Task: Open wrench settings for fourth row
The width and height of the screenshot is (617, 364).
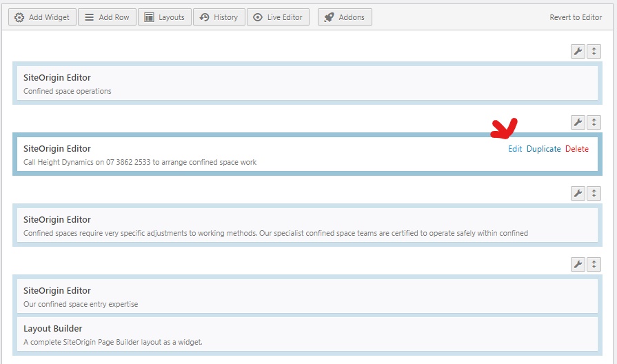Action: tap(578, 264)
